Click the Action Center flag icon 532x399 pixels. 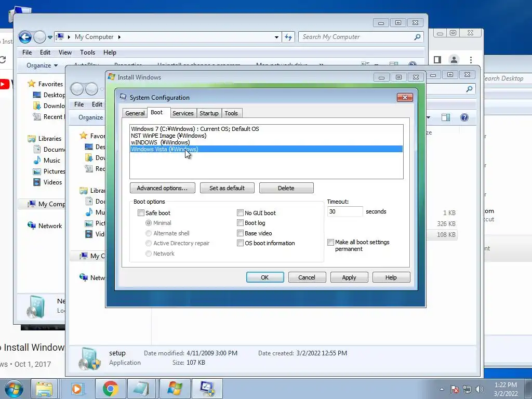(455, 389)
